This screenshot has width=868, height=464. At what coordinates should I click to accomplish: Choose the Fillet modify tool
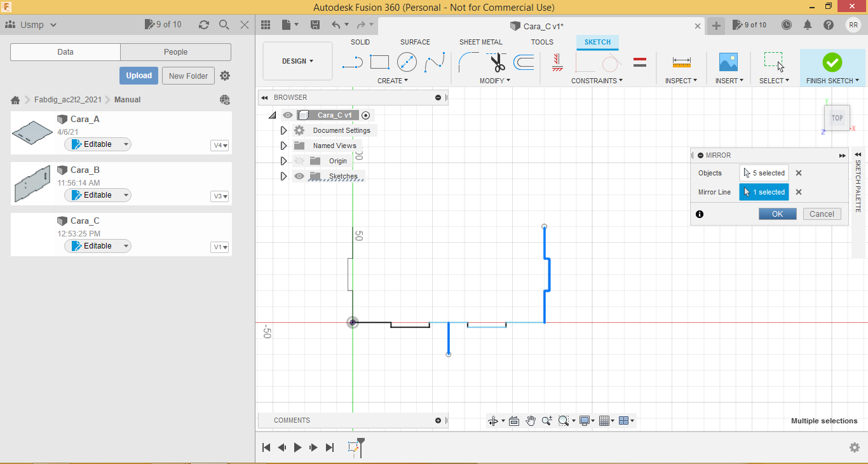469,62
